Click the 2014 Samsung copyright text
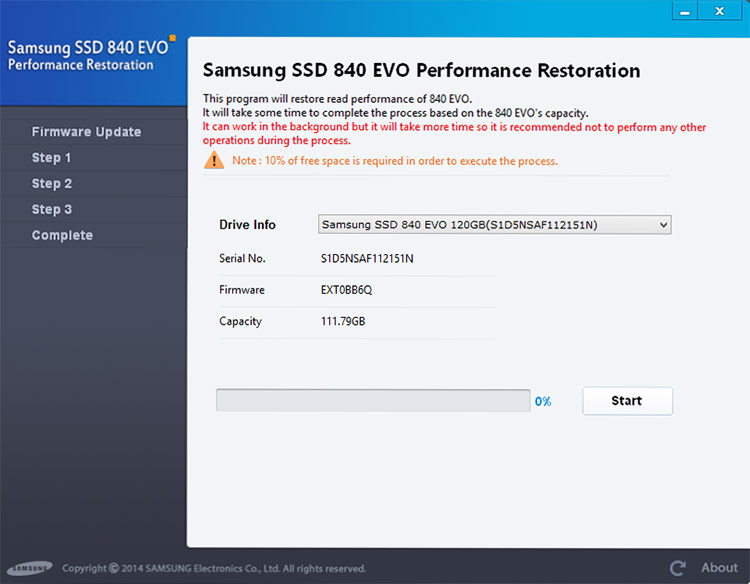The image size is (750, 584). pyautogui.click(x=213, y=568)
